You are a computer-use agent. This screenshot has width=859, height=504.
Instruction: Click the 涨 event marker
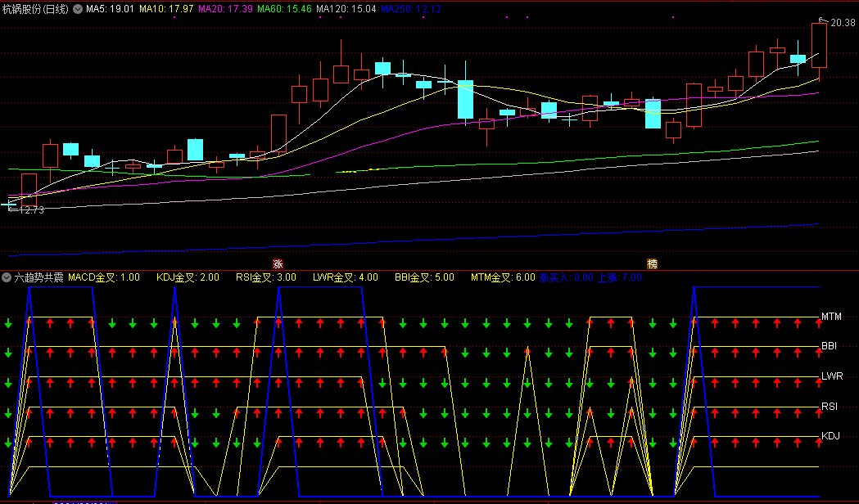278,263
